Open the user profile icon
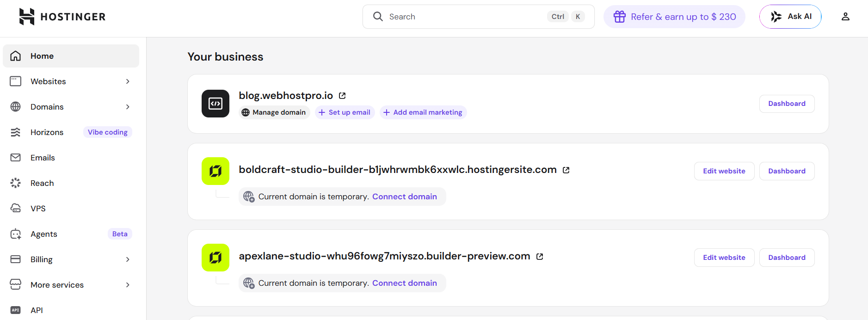868x320 pixels. (x=845, y=17)
